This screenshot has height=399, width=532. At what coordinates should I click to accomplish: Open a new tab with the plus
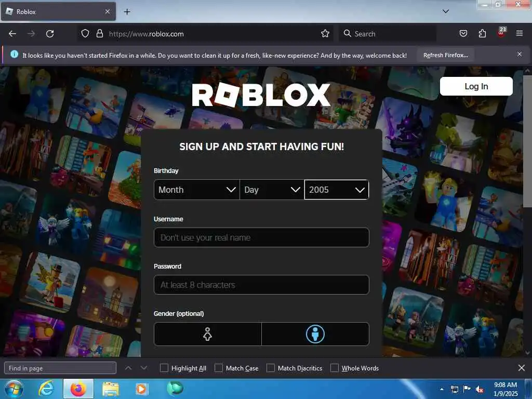click(x=127, y=11)
